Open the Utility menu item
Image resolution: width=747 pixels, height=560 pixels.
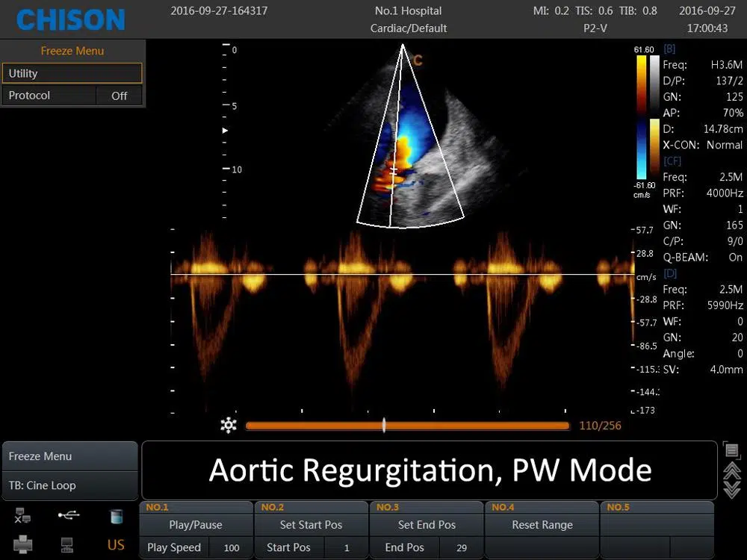tap(72, 73)
